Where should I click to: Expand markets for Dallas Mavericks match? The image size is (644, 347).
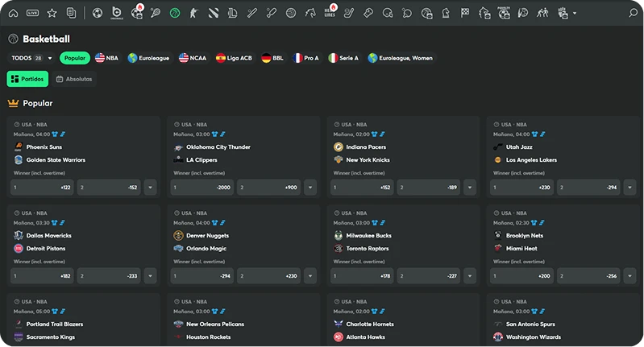click(151, 276)
